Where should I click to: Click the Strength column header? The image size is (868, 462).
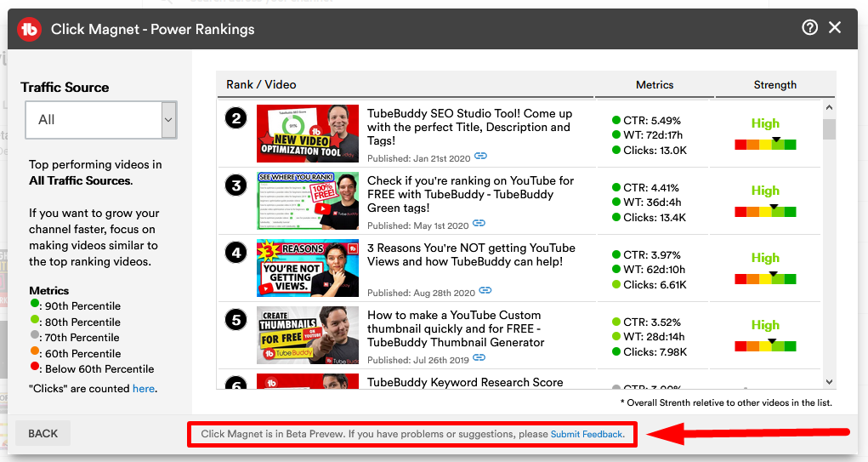(775, 85)
